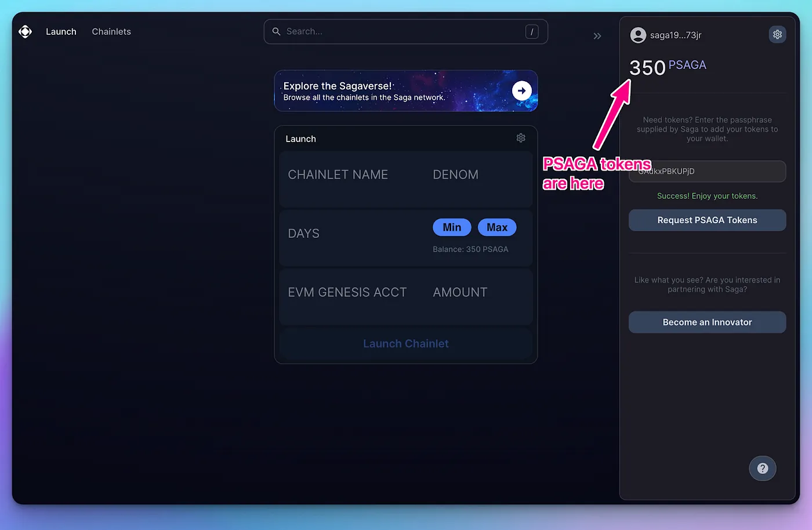Open the Launch nav tab
The image size is (812, 530).
[61, 31]
